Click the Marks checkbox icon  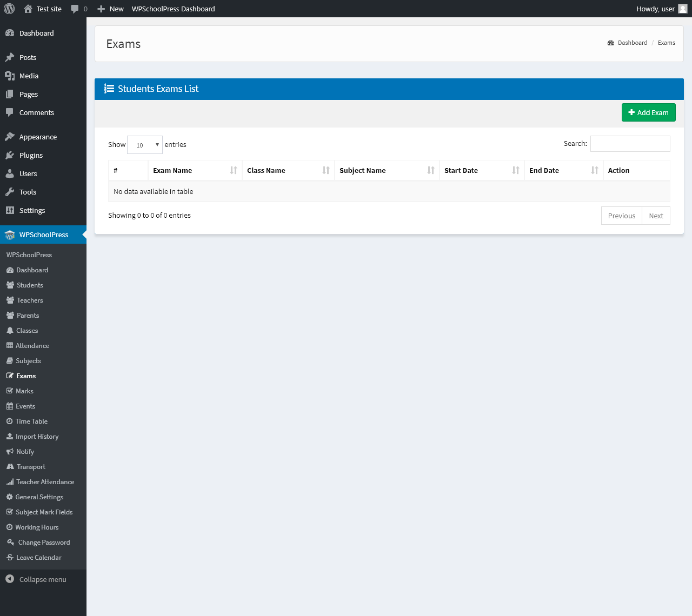pos(10,391)
